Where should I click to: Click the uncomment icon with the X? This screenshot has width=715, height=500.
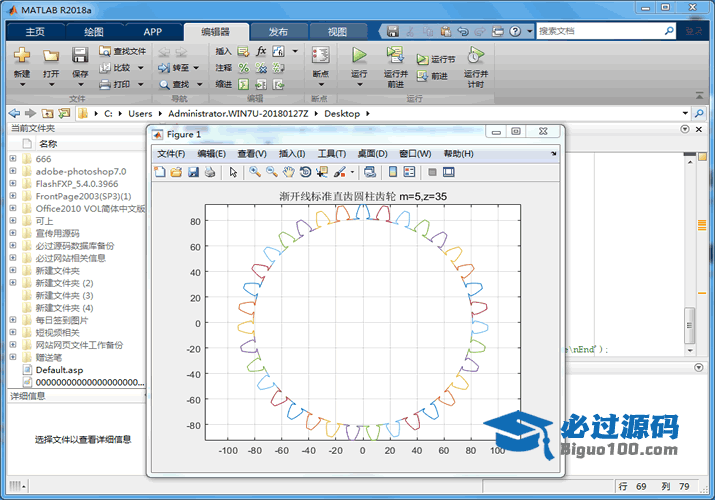click(261, 68)
